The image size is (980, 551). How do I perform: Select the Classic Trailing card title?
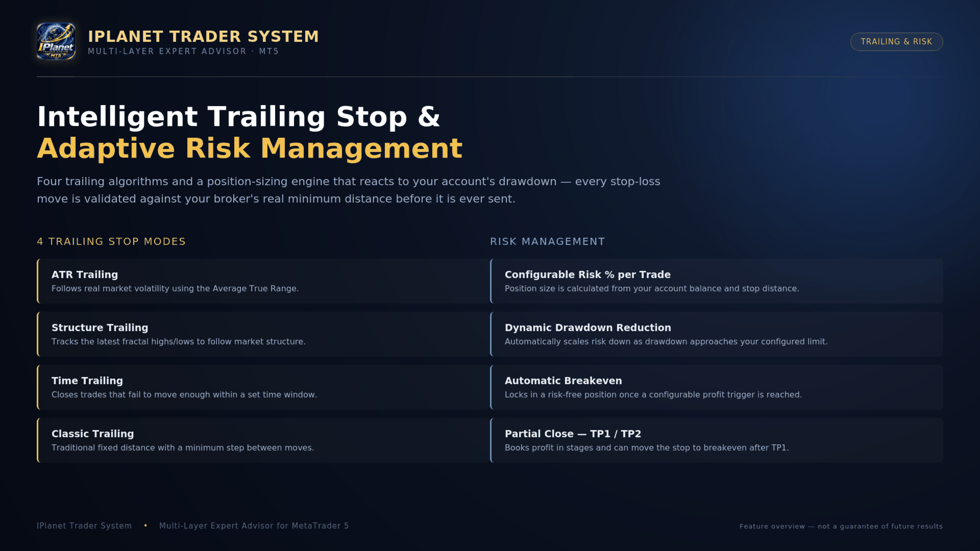tap(92, 434)
